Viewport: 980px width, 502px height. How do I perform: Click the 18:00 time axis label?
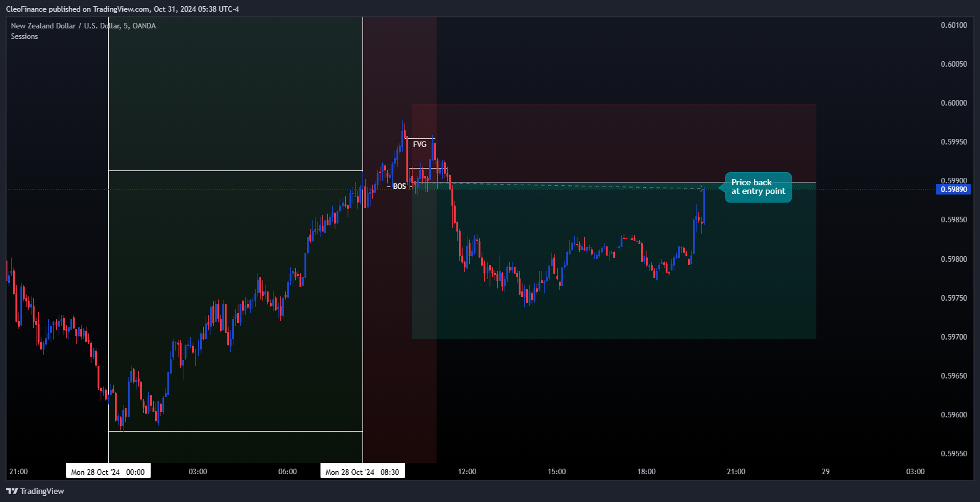pyautogui.click(x=647, y=472)
